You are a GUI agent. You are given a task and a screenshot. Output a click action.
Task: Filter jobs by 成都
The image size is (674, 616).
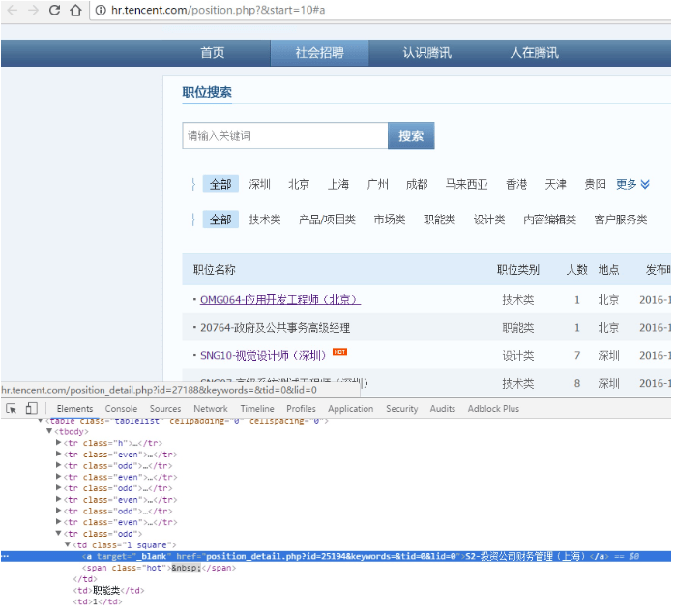[x=417, y=184]
